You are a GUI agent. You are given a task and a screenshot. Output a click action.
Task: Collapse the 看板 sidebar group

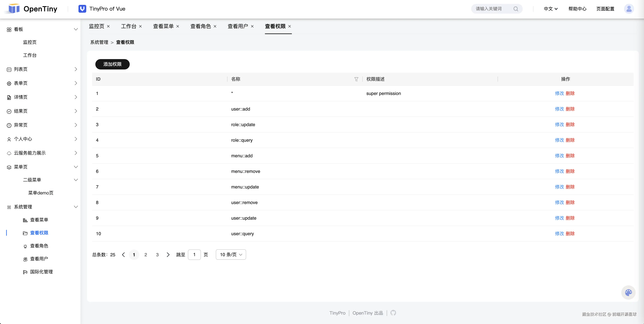pos(76,29)
